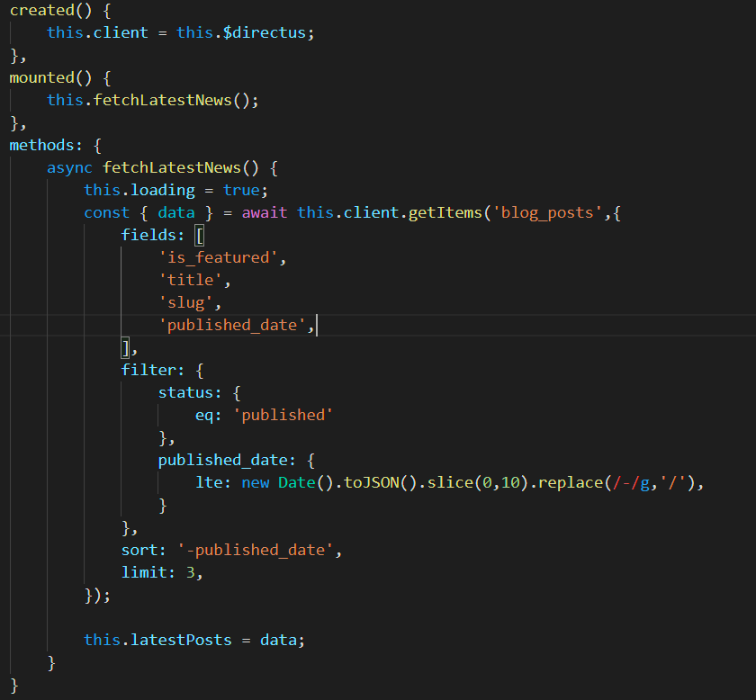Viewport: 756px width, 700px height.
Task: Click the true value on loading line
Action: 240,190
